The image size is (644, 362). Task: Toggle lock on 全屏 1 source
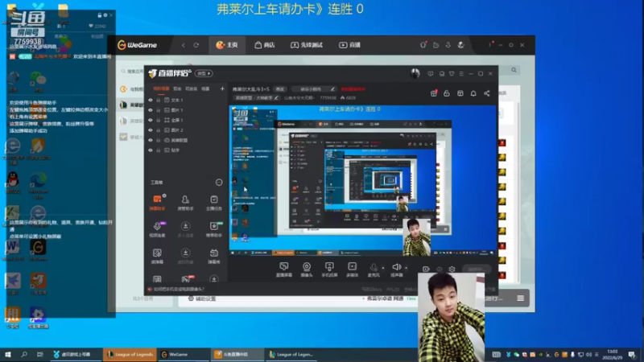pos(158,120)
